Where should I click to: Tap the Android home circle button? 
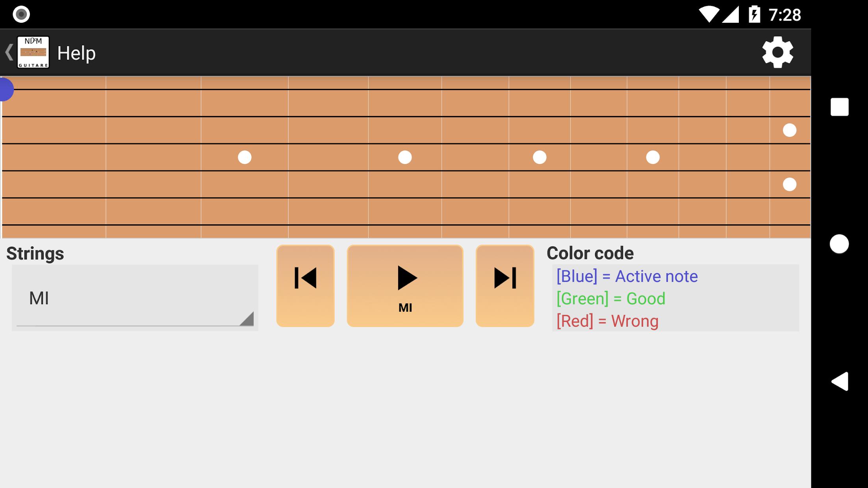pos(839,244)
